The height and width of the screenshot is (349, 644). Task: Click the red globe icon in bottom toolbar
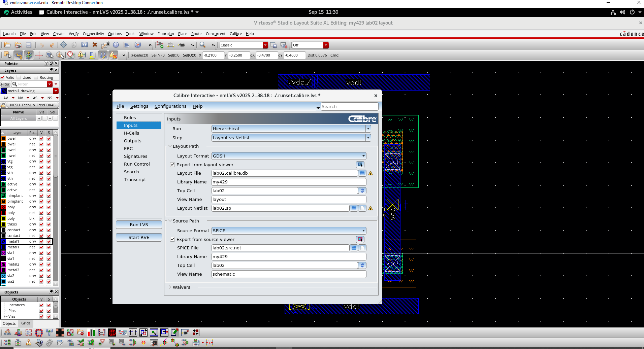point(112,333)
